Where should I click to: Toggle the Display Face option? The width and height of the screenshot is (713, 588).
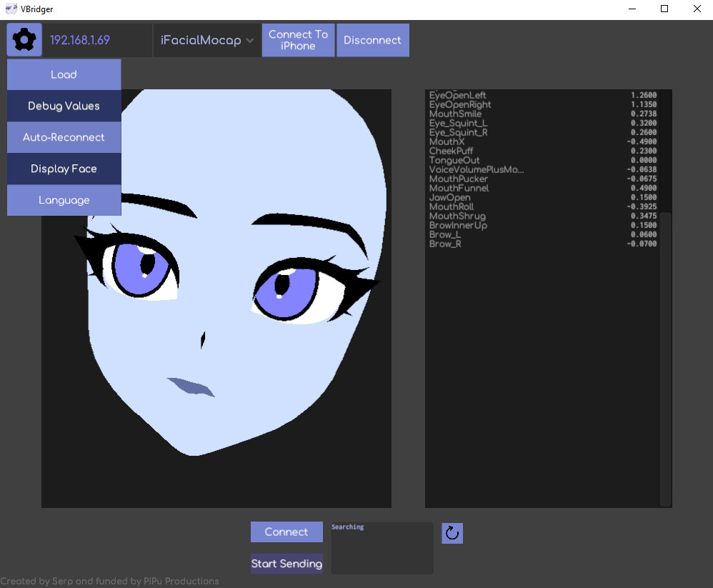64,169
